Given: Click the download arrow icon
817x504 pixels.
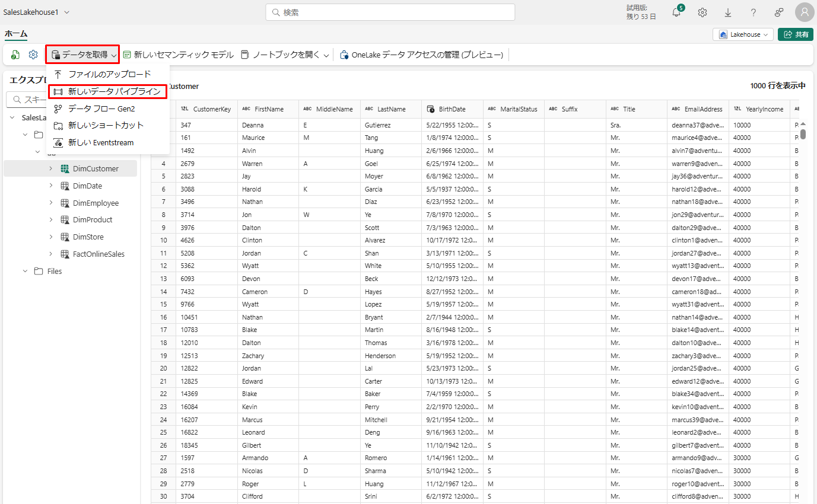Looking at the screenshot, I should click(728, 12).
